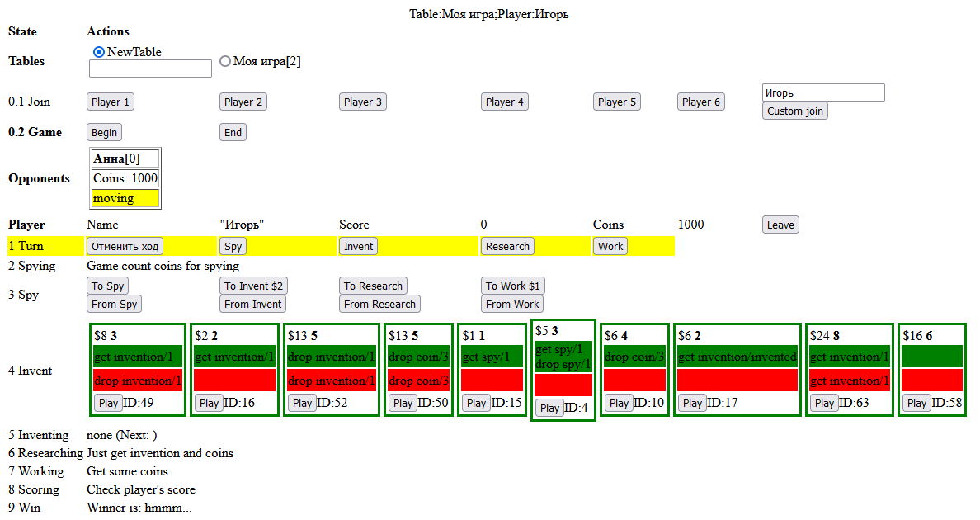Select the NewTable radio button

click(x=100, y=52)
